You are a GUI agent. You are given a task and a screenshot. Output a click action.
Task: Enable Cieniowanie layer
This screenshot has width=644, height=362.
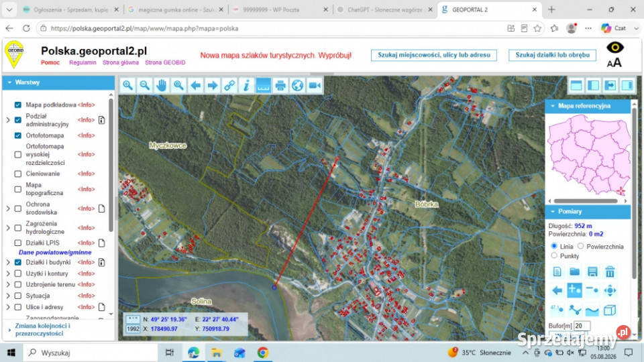click(17, 174)
